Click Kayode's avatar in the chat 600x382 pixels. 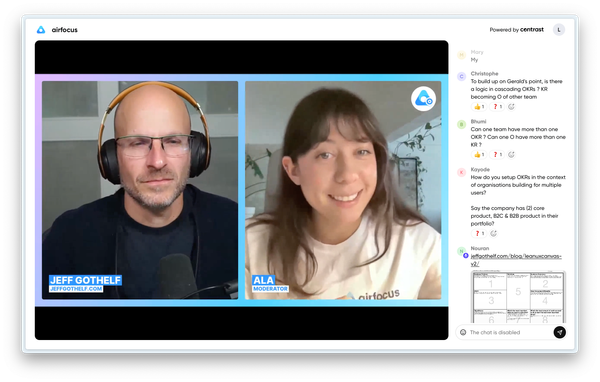click(461, 172)
